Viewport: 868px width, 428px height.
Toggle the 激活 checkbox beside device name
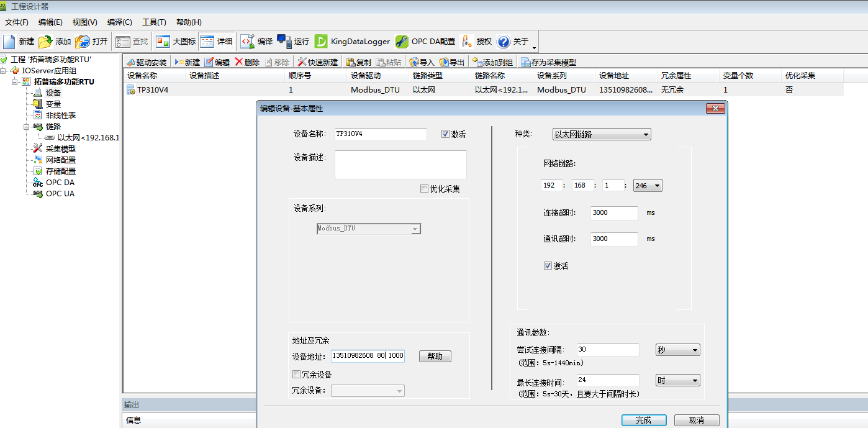[445, 134]
